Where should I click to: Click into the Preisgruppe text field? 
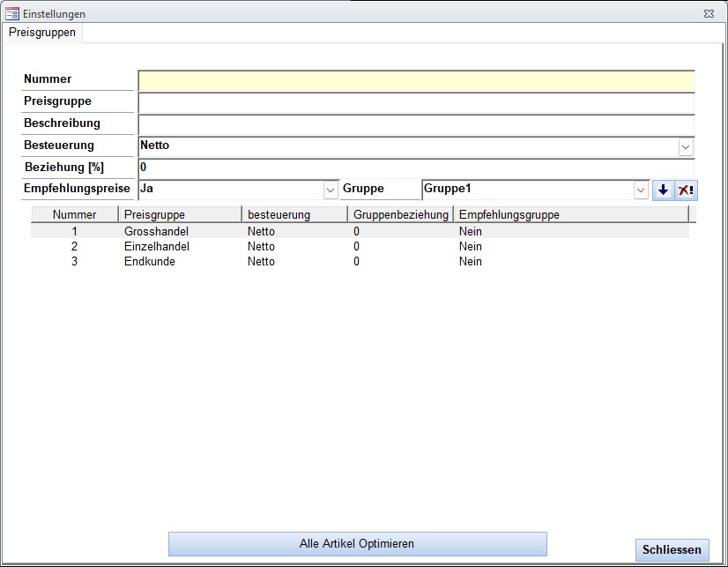pos(416,102)
